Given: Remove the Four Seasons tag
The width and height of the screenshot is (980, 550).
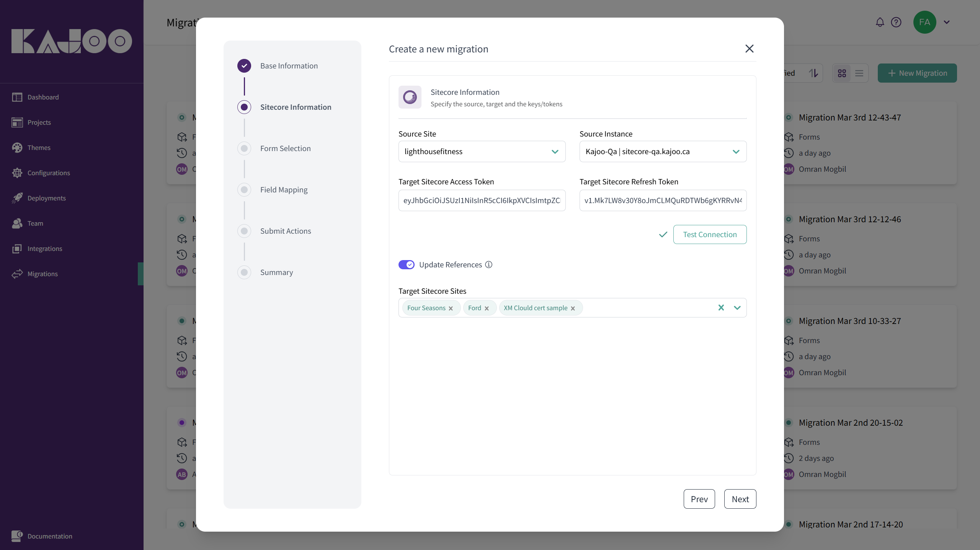Looking at the screenshot, I should (x=451, y=308).
